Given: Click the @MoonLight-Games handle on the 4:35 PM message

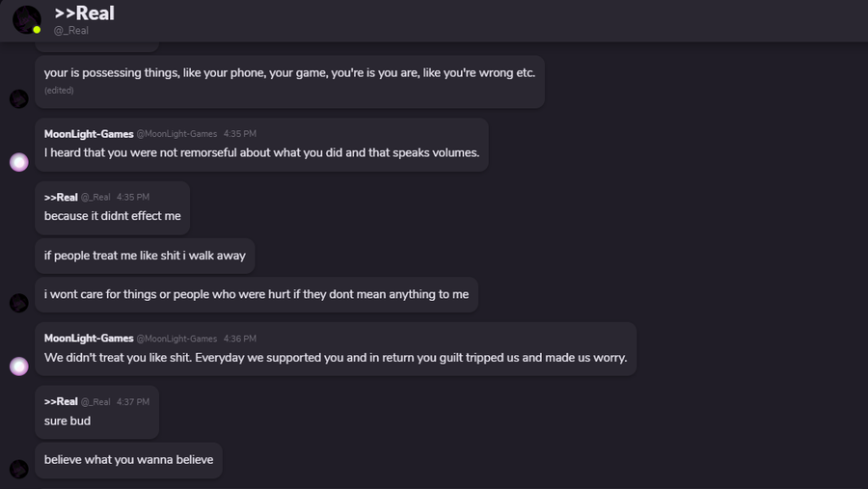Looking at the screenshot, I should coord(176,134).
